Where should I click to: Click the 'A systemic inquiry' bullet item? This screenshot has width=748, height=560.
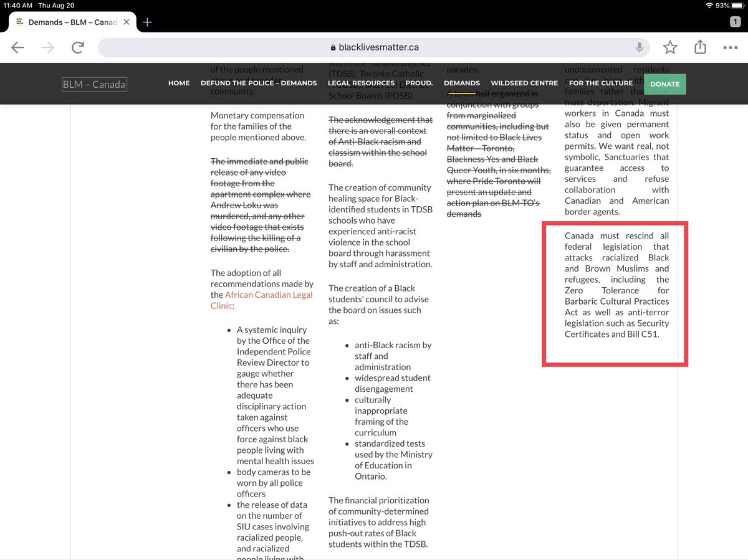point(276,396)
